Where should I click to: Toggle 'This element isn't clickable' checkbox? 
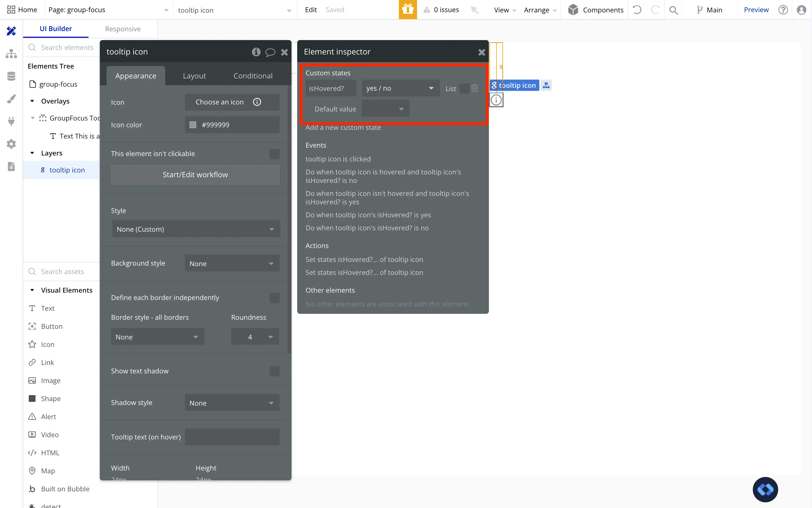pos(274,154)
